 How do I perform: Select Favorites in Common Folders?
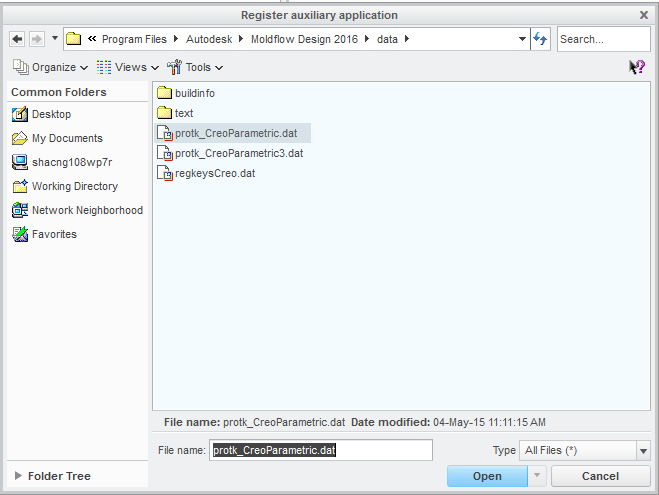click(x=45, y=234)
